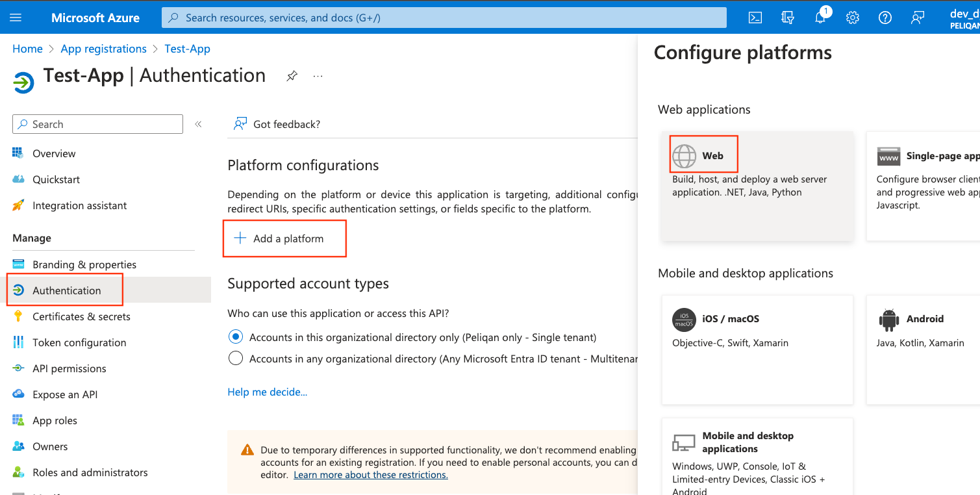
Task: Launch Cloud Shell from the top bar
Action: (755, 18)
